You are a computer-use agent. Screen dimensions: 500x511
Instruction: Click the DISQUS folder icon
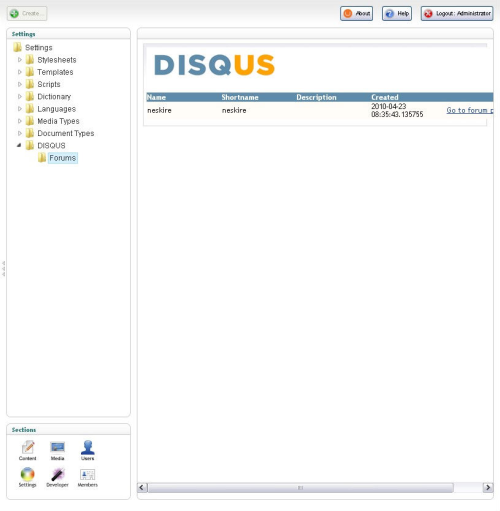tap(30, 145)
